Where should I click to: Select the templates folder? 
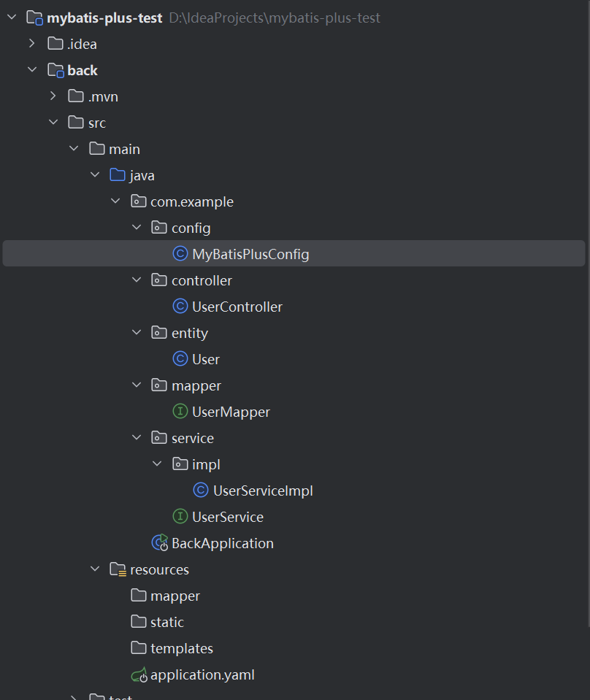(x=181, y=648)
